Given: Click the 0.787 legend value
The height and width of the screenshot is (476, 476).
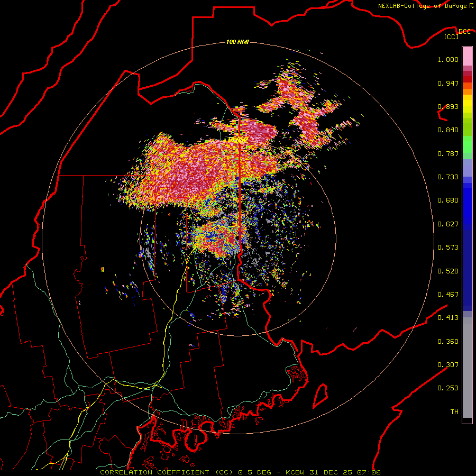Looking at the screenshot, I should tap(448, 153).
